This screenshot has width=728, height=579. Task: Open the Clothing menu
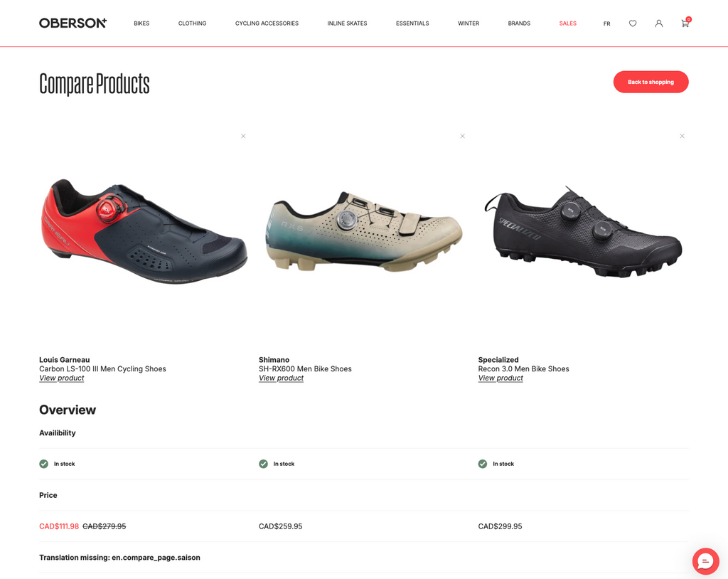click(x=192, y=23)
